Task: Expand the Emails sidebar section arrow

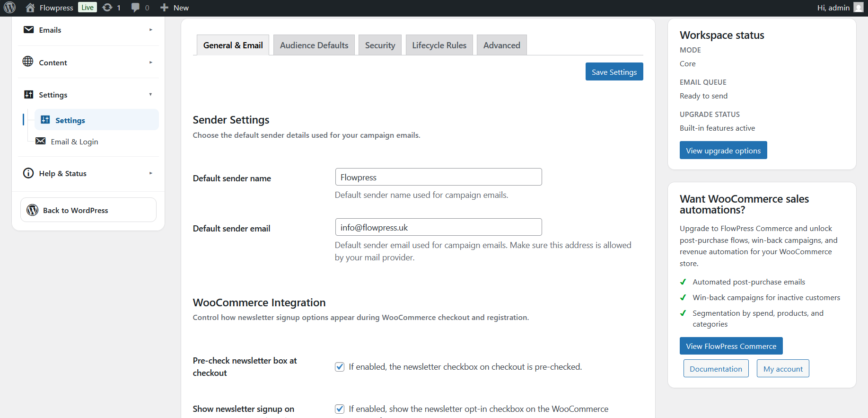Action: 151,30
